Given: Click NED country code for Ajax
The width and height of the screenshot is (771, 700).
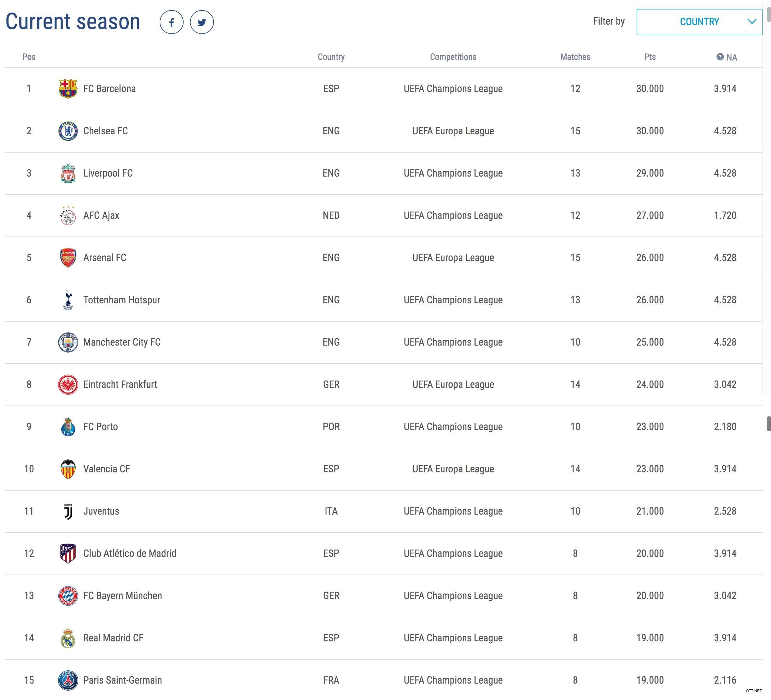Looking at the screenshot, I should [331, 216].
